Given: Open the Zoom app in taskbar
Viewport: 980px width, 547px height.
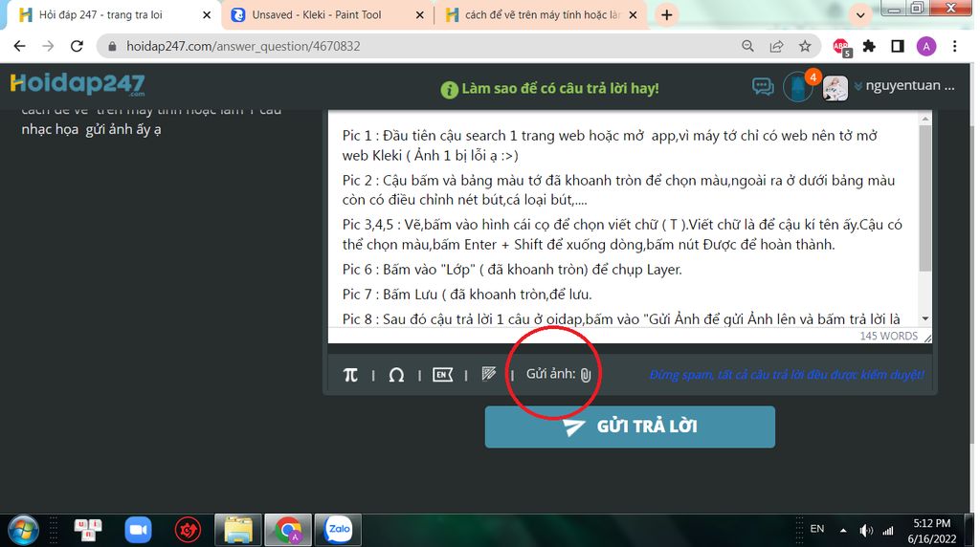Looking at the screenshot, I should 138,530.
